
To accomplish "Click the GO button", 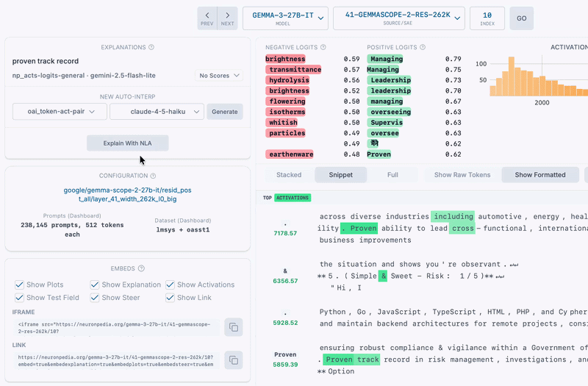I will click(x=521, y=18).
